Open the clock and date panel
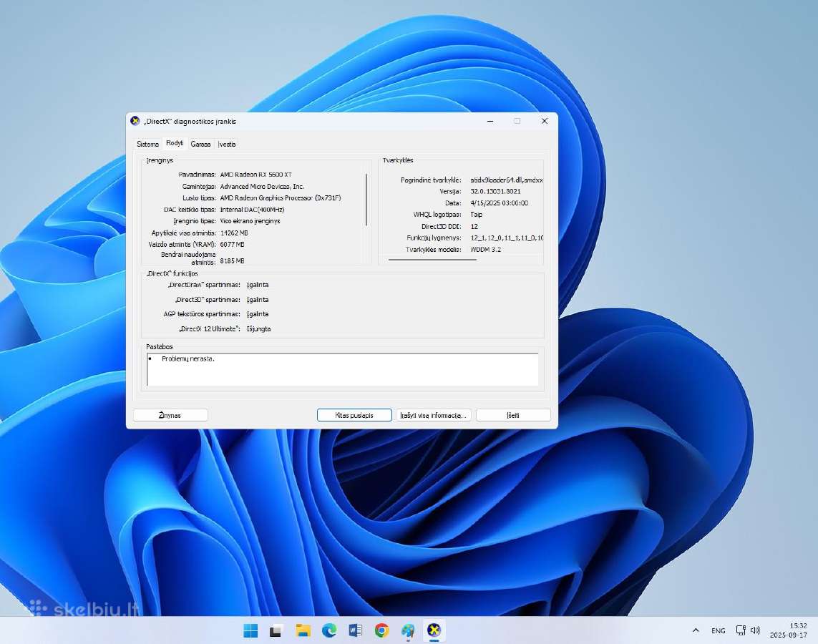818x644 pixels. click(788, 630)
